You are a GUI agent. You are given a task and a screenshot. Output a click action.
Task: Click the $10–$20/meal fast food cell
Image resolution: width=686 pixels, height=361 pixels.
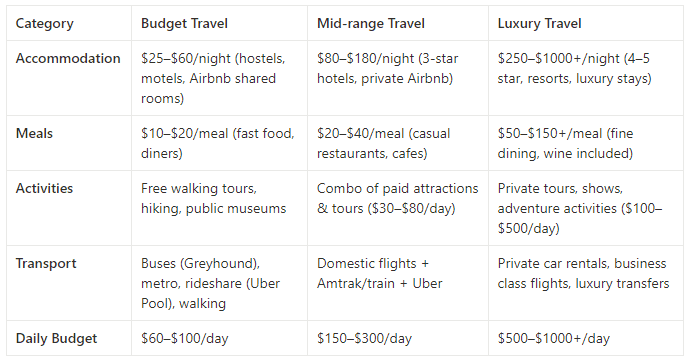[x=219, y=143]
